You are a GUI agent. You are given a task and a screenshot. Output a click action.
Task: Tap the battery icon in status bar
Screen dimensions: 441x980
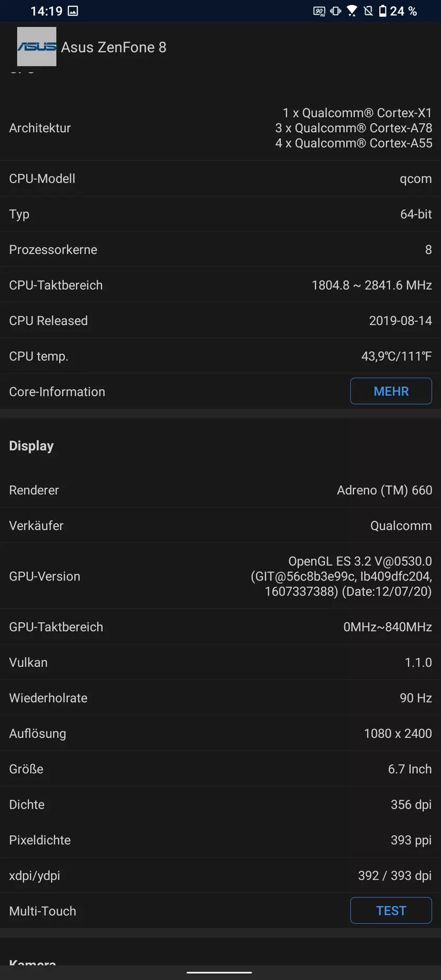383,11
